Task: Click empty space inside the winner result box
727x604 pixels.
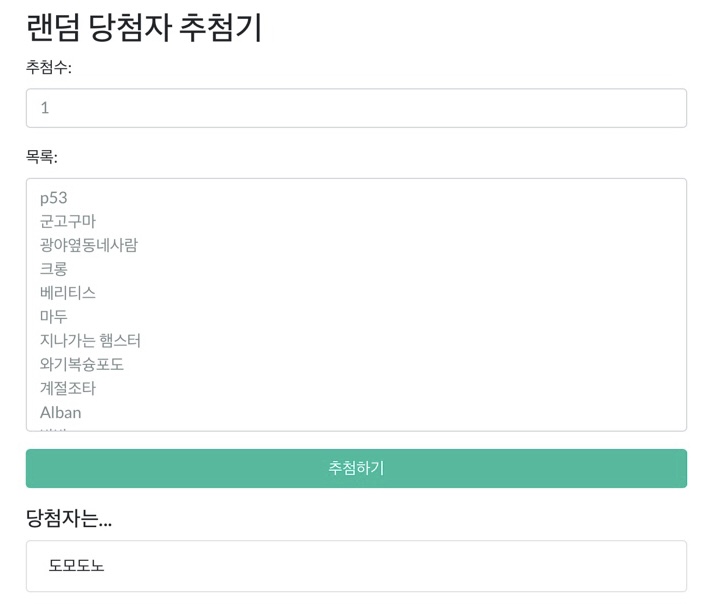Action: point(400,566)
